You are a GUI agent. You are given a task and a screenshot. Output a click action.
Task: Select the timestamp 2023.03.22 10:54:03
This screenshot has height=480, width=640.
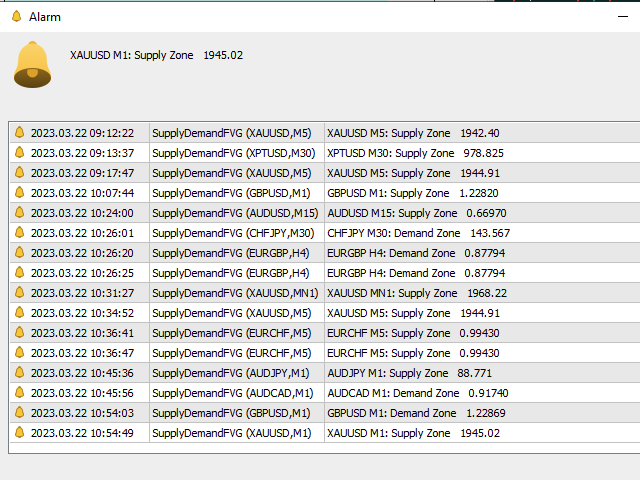click(82, 413)
